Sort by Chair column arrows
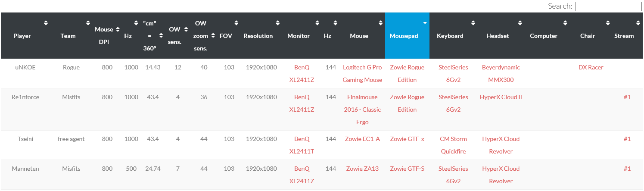Screen dimensions: 644x191 pyautogui.click(x=608, y=23)
